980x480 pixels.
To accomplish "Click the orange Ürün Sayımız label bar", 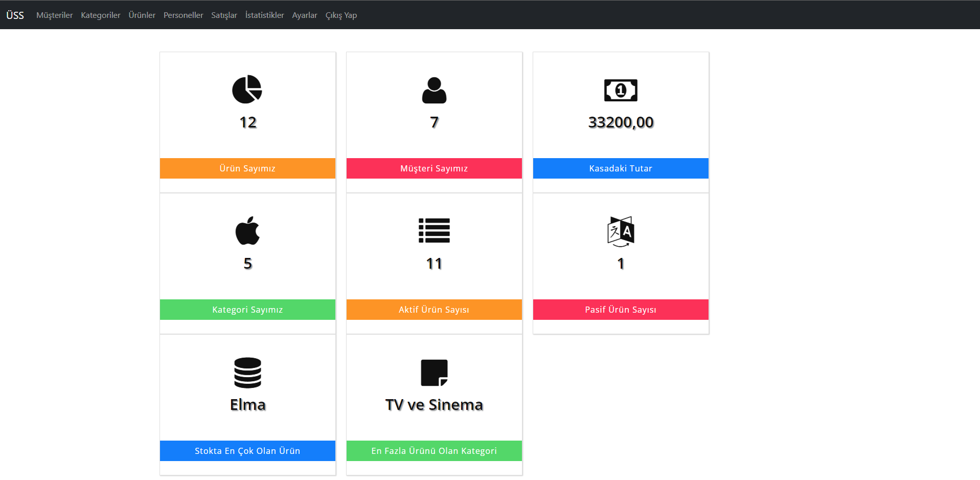I will 247,168.
